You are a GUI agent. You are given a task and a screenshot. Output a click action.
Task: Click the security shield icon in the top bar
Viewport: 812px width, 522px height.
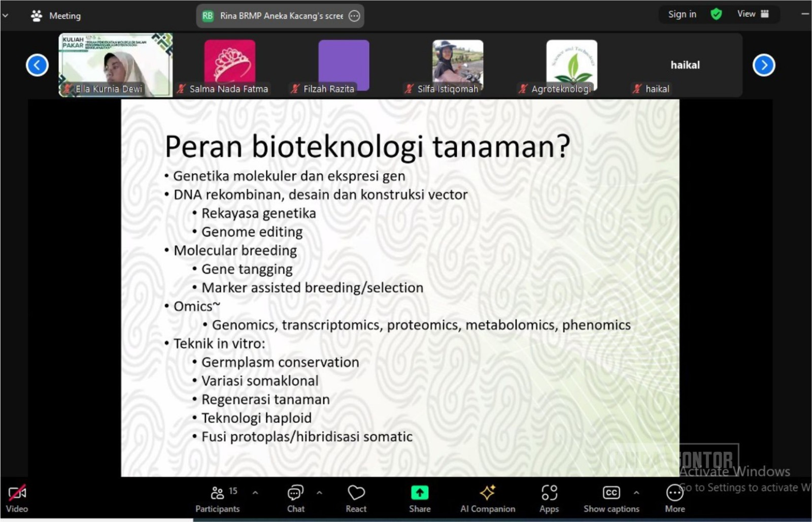[x=716, y=14]
